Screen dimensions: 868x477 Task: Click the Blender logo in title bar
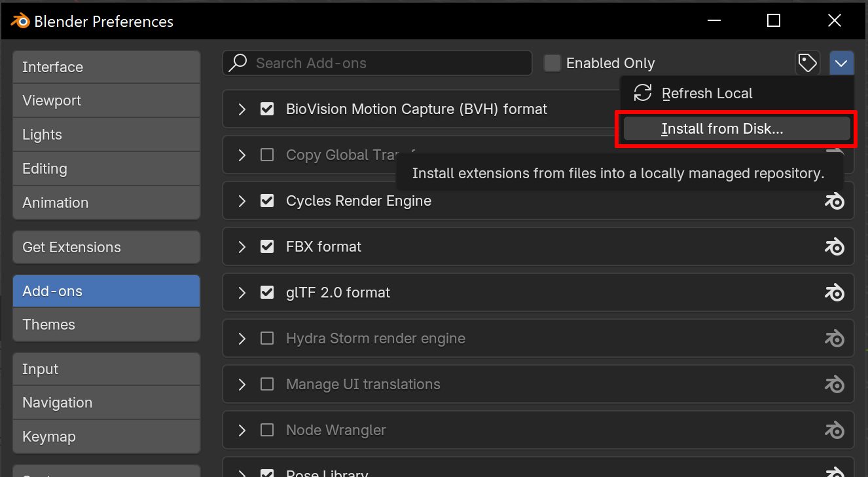click(x=19, y=21)
